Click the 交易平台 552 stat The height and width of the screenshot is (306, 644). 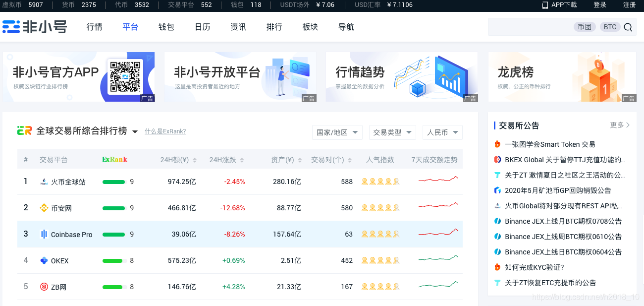click(x=190, y=5)
